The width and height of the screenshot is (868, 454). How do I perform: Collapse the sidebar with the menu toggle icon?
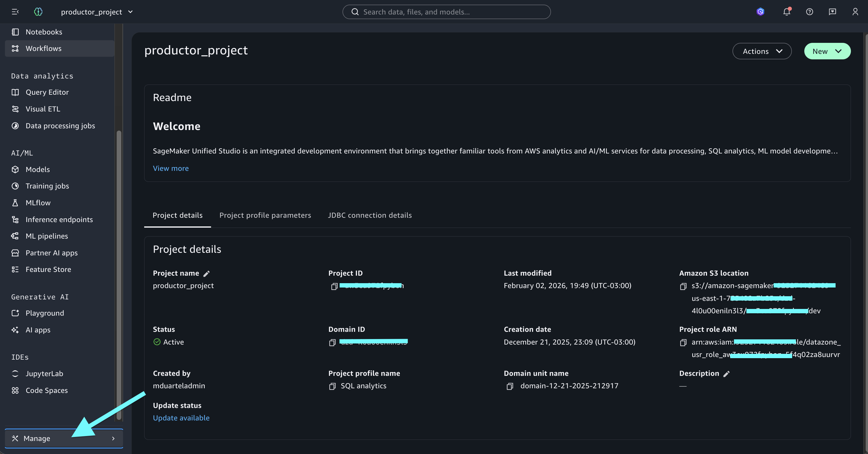click(15, 12)
